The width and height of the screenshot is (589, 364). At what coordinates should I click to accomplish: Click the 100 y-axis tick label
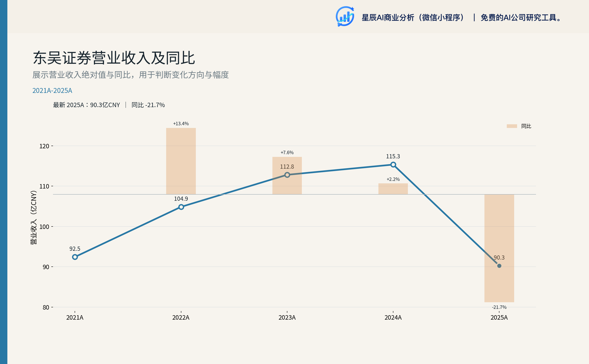[44, 227]
